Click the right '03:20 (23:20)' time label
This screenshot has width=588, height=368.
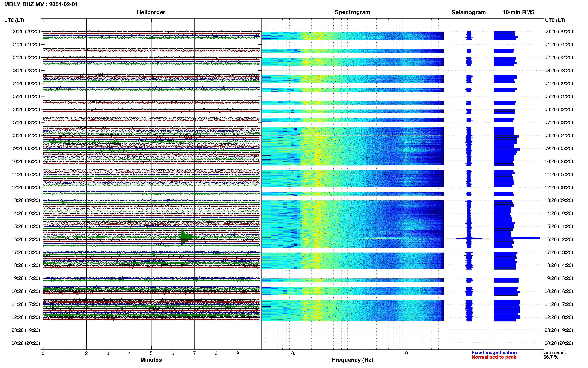click(x=559, y=71)
